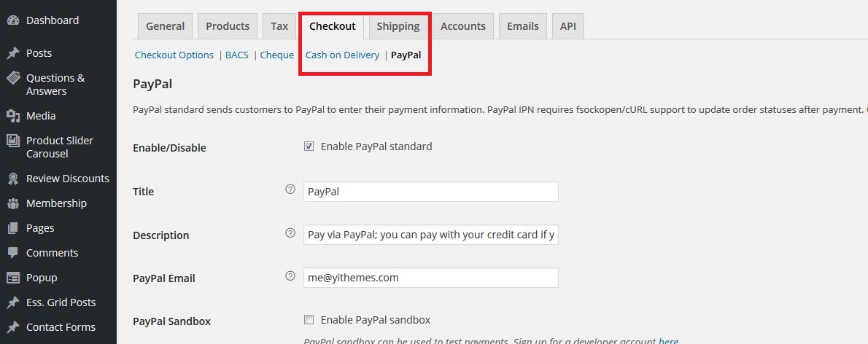Screen dimensions: 868x344
Task: Open the BACS payment settings link
Action: pos(237,55)
